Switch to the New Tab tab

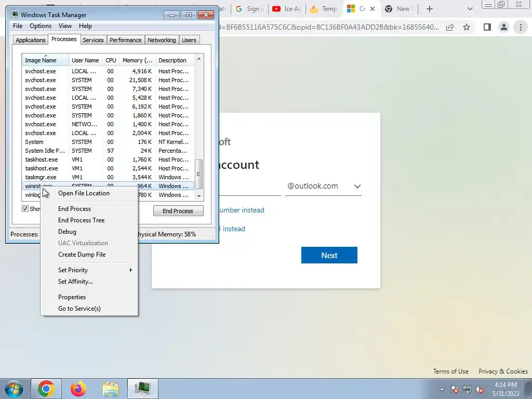click(x=398, y=9)
